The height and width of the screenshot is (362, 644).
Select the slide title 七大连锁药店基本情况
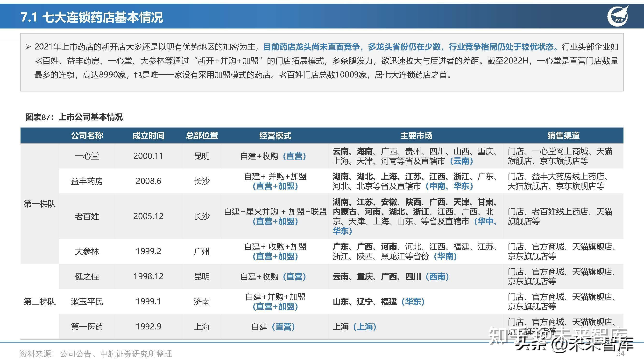pos(102,17)
